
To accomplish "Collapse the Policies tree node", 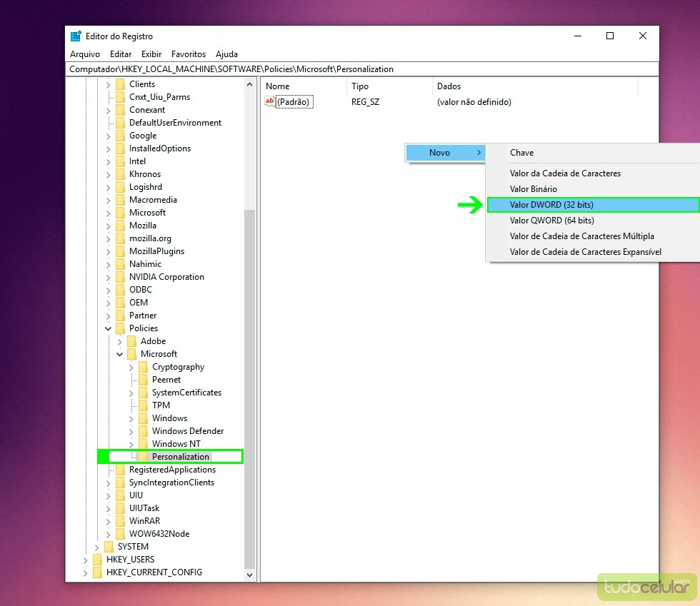I will (109, 328).
